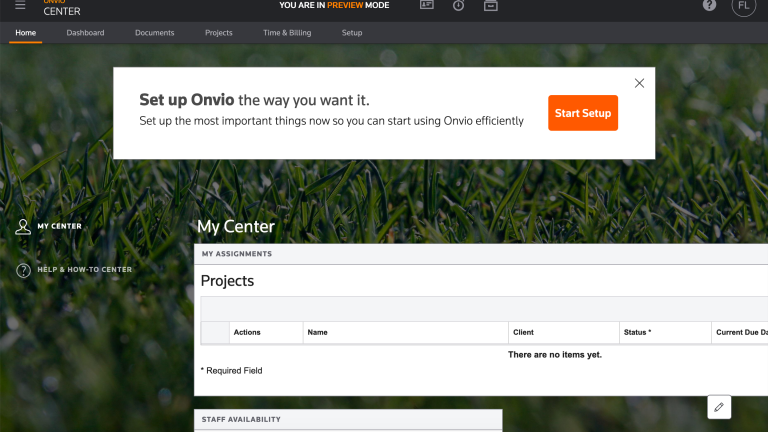Open the help question mark icon

point(709,5)
